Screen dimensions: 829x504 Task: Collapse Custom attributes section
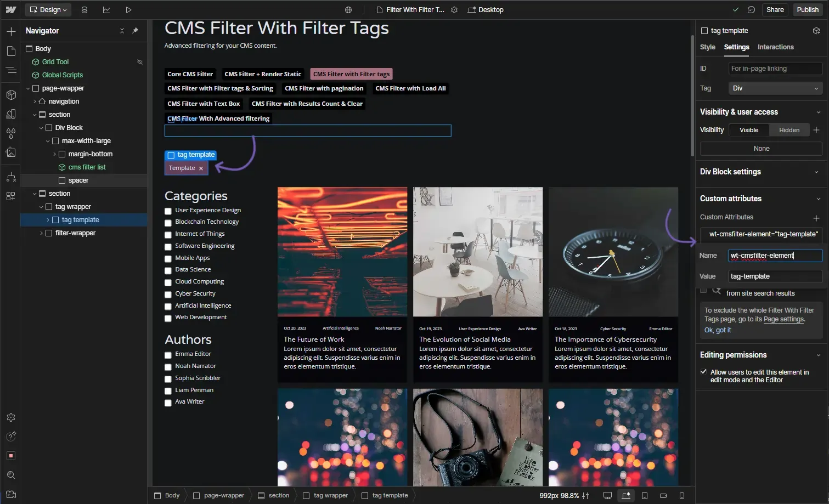tap(818, 199)
